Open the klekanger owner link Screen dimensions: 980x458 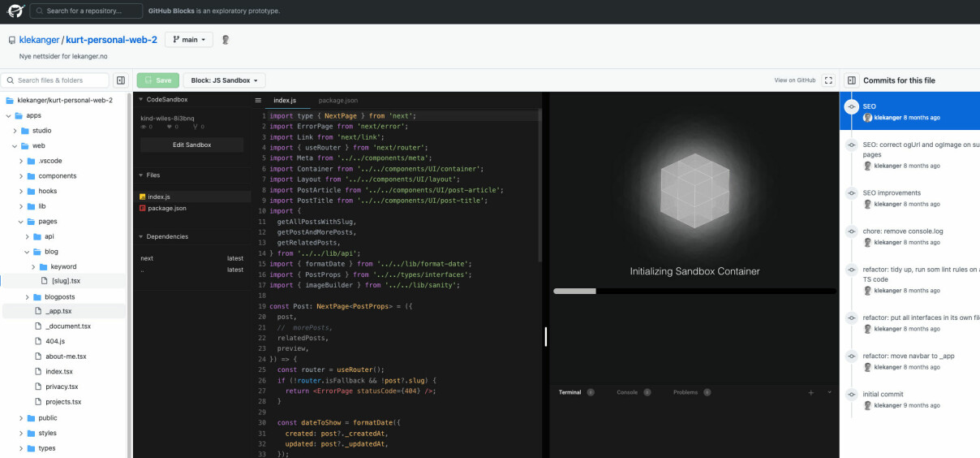tap(40, 40)
